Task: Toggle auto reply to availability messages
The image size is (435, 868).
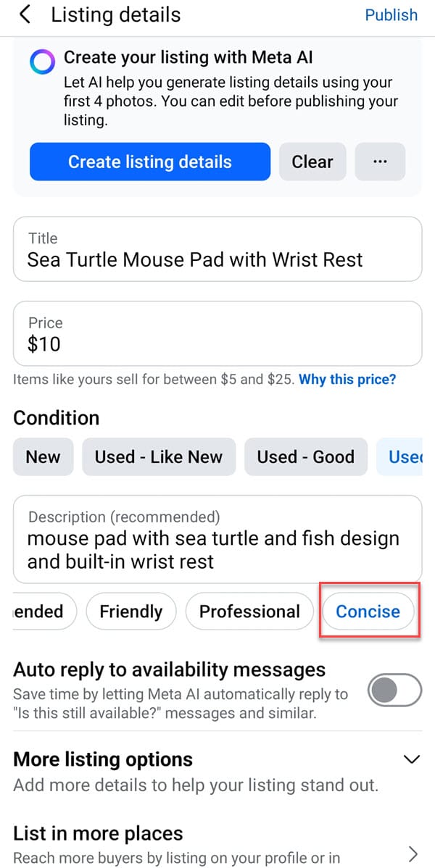Action: pyautogui.click(x=394, y=690)
